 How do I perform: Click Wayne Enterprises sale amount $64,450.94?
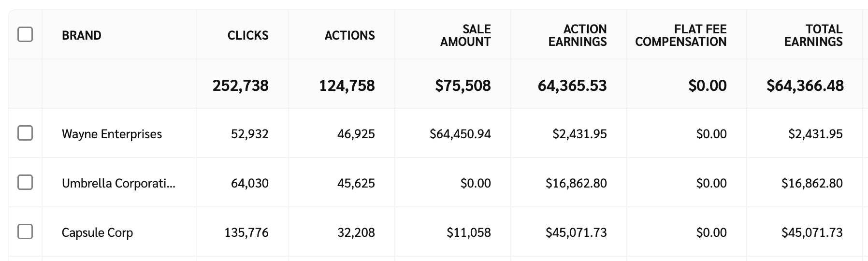point(460,134)
